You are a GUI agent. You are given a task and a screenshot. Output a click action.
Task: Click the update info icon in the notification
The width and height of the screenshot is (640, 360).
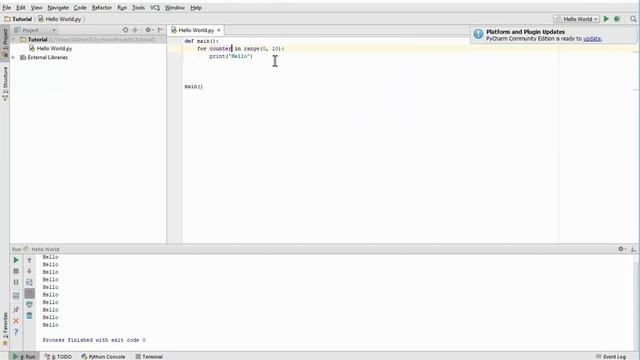point(478,34)
